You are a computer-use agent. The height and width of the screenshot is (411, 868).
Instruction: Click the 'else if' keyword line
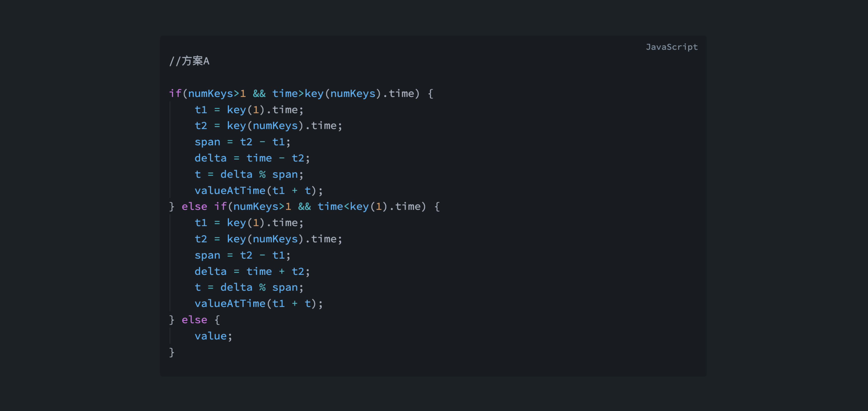[x=305, y=206]
